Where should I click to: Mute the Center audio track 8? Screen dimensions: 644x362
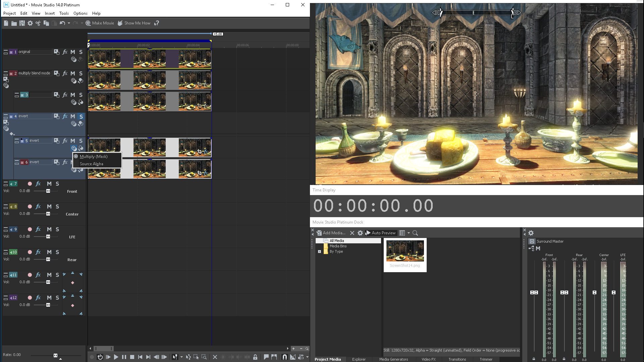click(x=49, y=206)
